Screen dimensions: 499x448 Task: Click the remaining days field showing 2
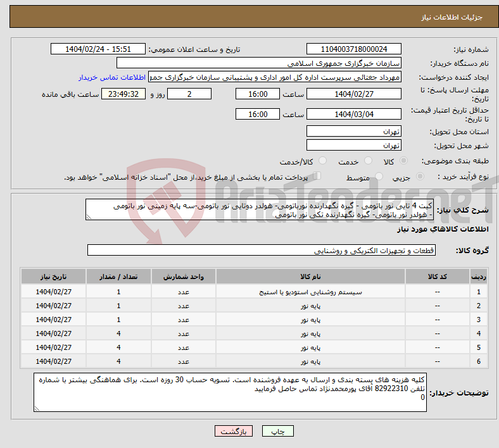189,94
